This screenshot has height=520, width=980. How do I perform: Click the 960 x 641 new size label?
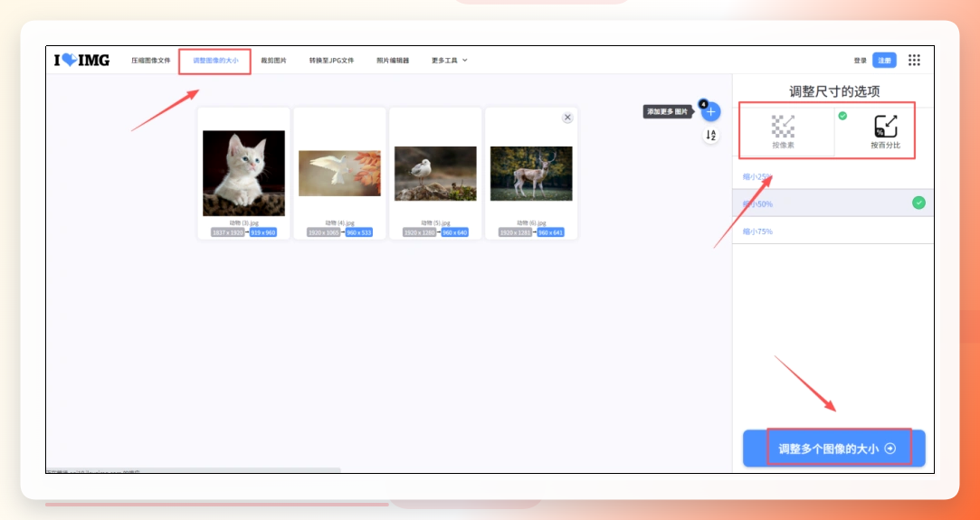[x=550, y=232]
